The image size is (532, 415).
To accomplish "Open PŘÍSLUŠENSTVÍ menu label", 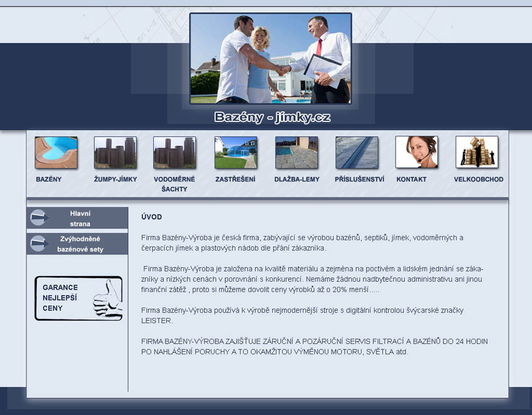I will [360, 180].
